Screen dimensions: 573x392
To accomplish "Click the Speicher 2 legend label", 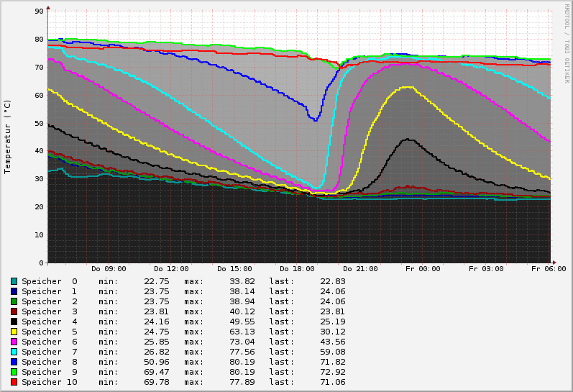I will (x=49, y=301).
